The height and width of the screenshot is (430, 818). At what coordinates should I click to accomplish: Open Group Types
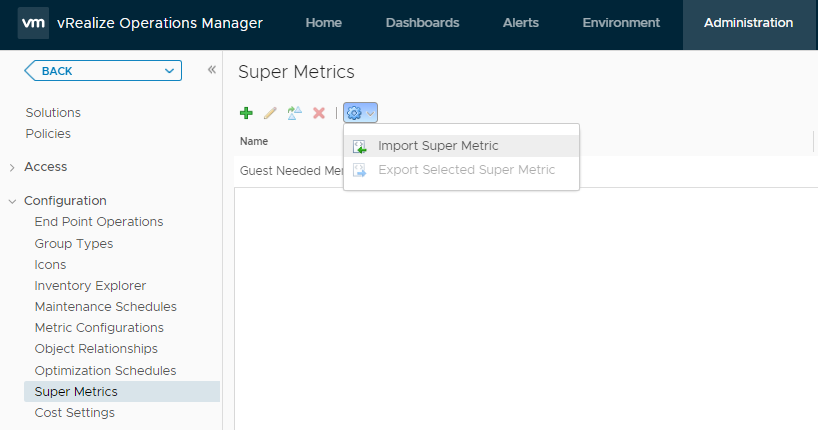pos(74,244)
